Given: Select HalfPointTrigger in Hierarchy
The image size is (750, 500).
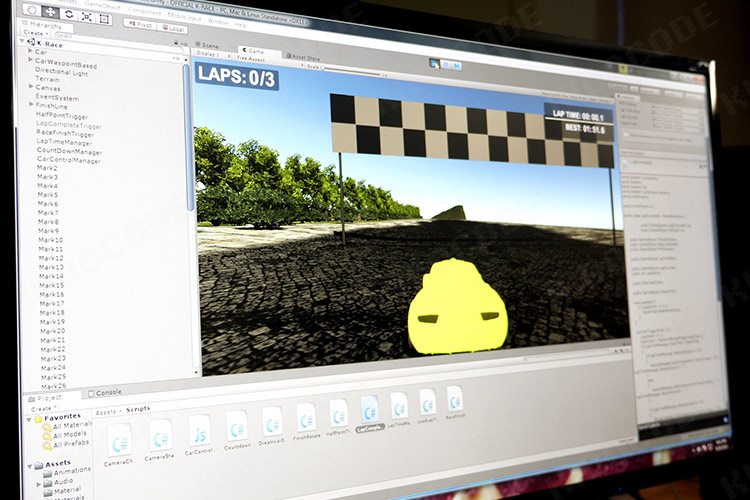Looking at the screenshot, I should pos(62,116).
